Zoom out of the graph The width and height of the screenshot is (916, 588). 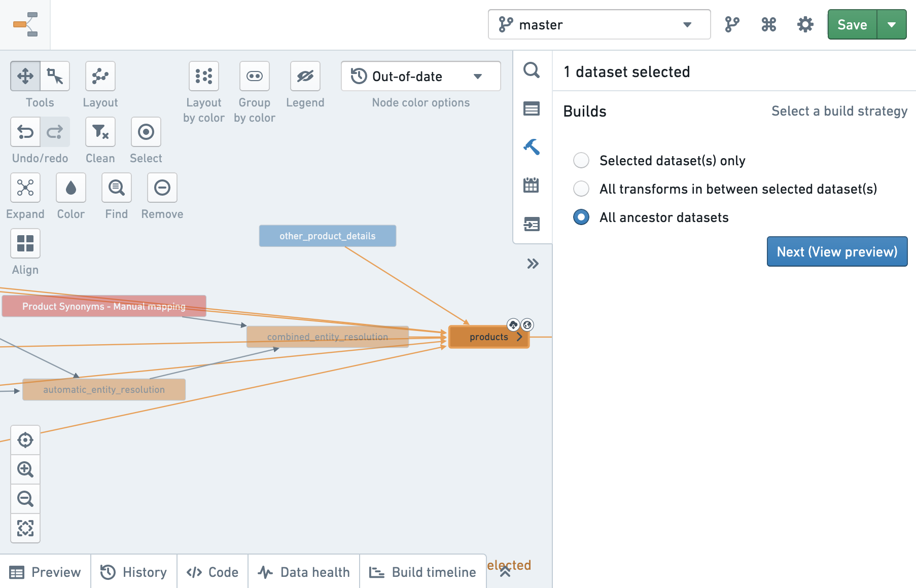25,499
